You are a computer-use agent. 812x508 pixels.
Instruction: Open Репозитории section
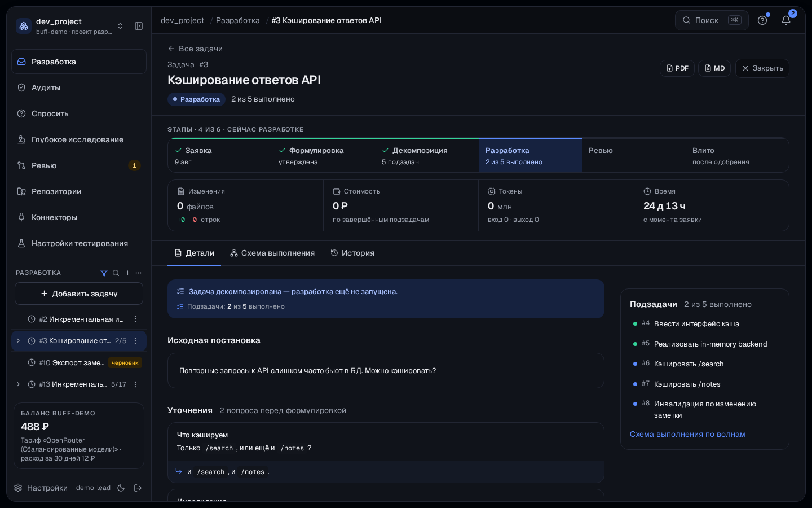[x=79, y=191]
